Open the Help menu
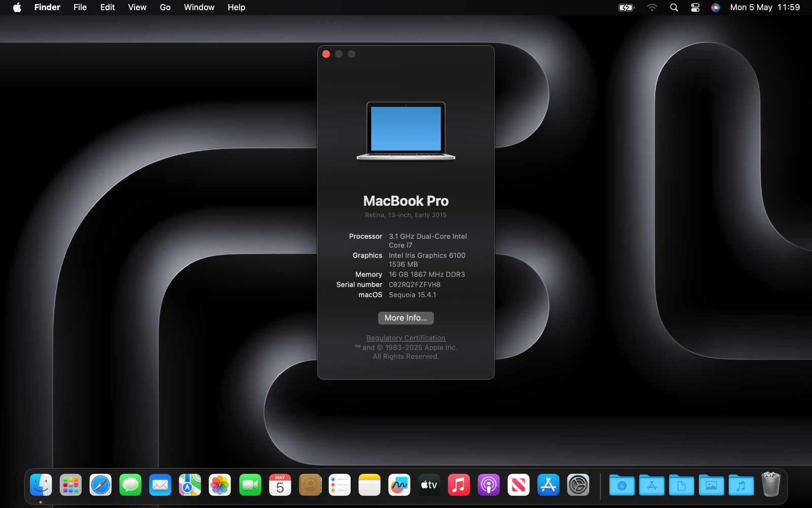This screenshot has height=508, width=812. pyautogui.click(x=236, y=7)
